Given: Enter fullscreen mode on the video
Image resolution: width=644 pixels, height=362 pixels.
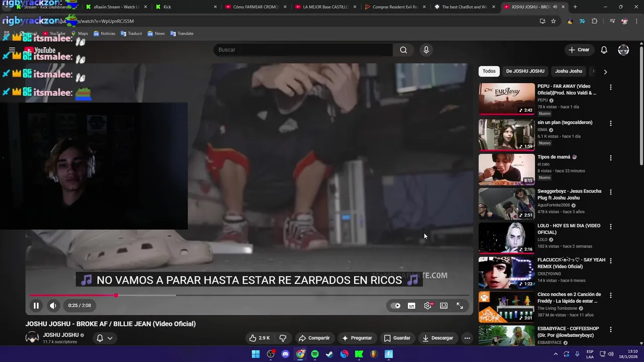Looking at the screenshot, I should coord(460,305).
